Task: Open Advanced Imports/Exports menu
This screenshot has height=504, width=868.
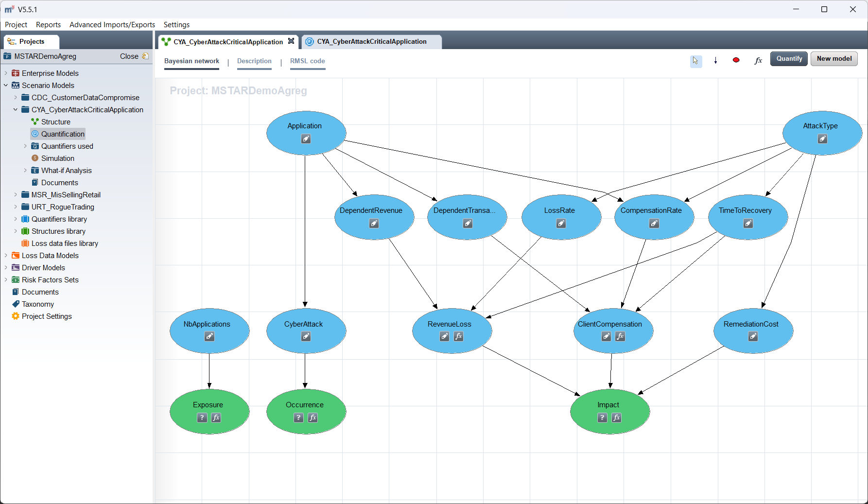Action: (112, 25)
